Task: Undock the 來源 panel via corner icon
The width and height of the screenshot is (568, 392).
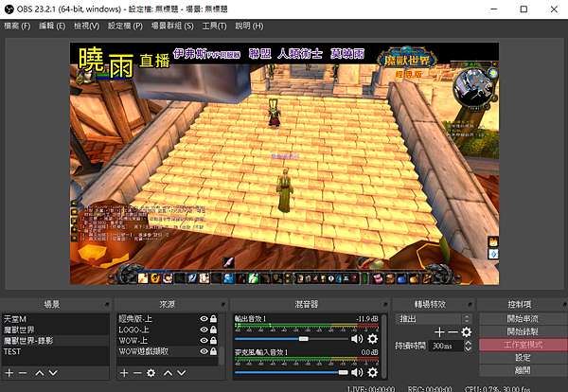Action: click(223, 304)
